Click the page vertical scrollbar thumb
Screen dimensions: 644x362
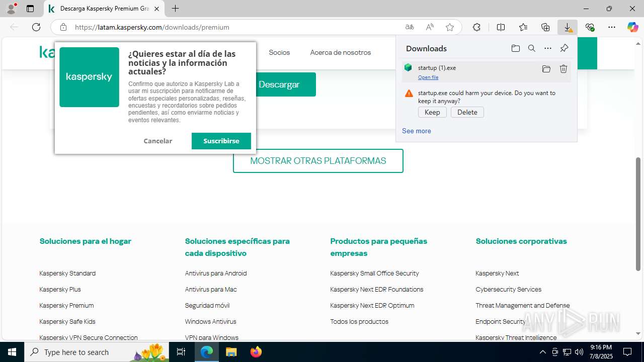[638, 214]
